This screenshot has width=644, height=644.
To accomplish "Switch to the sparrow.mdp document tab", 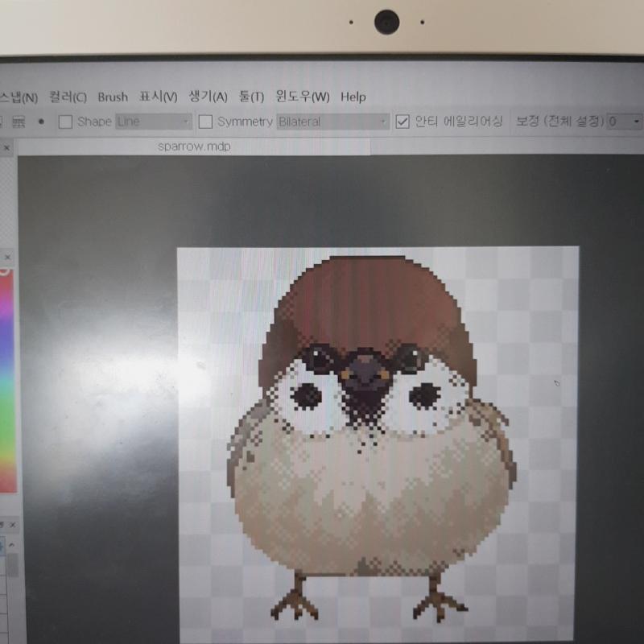I will pyautogui.click(x=194, y=147).
